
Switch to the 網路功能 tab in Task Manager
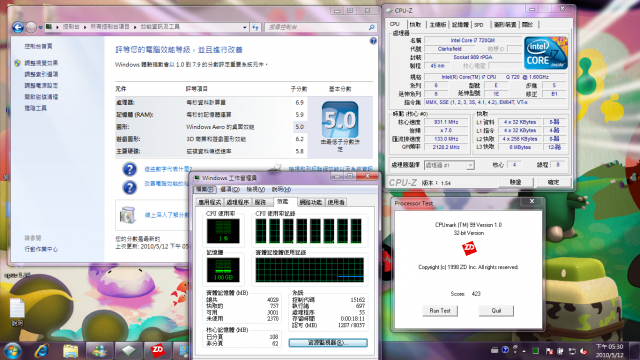(x=311, y=202)
